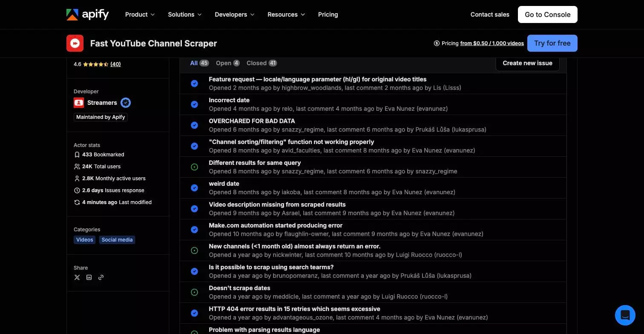Screen dimensions: 644x334
Task: Filter to Open issues tab
Action: [228, 63]
